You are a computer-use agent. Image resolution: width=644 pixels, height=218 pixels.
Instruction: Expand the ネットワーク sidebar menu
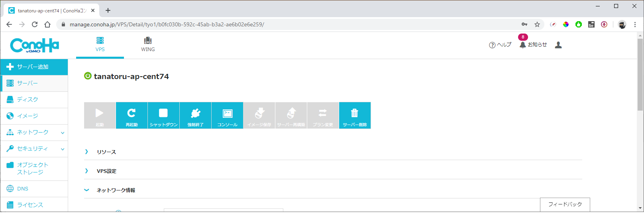coord(34,132)
